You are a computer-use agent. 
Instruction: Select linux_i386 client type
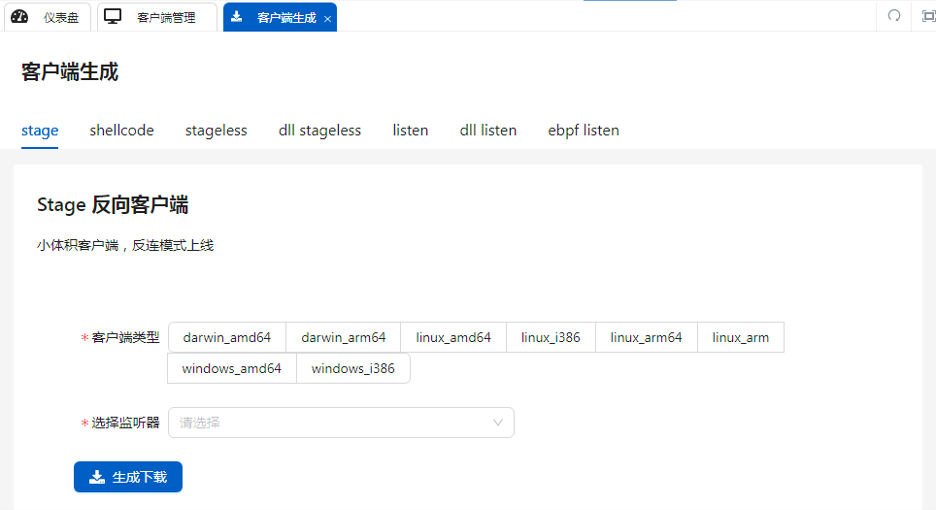(550, 337)
